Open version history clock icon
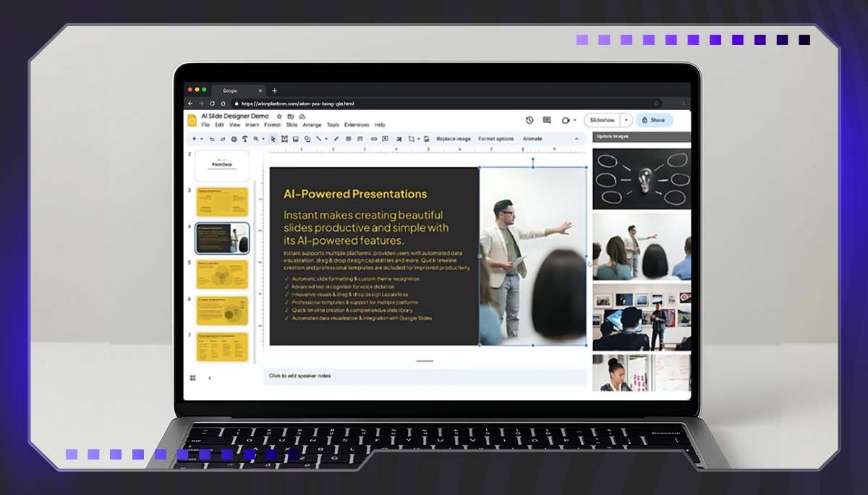This screenshot has width=868, height=495. click(529, 120)
